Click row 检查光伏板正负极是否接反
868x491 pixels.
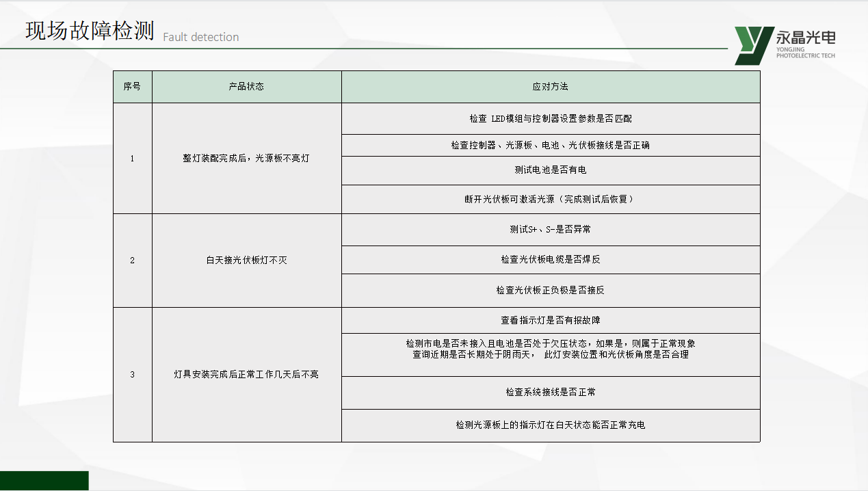point(551,291)
